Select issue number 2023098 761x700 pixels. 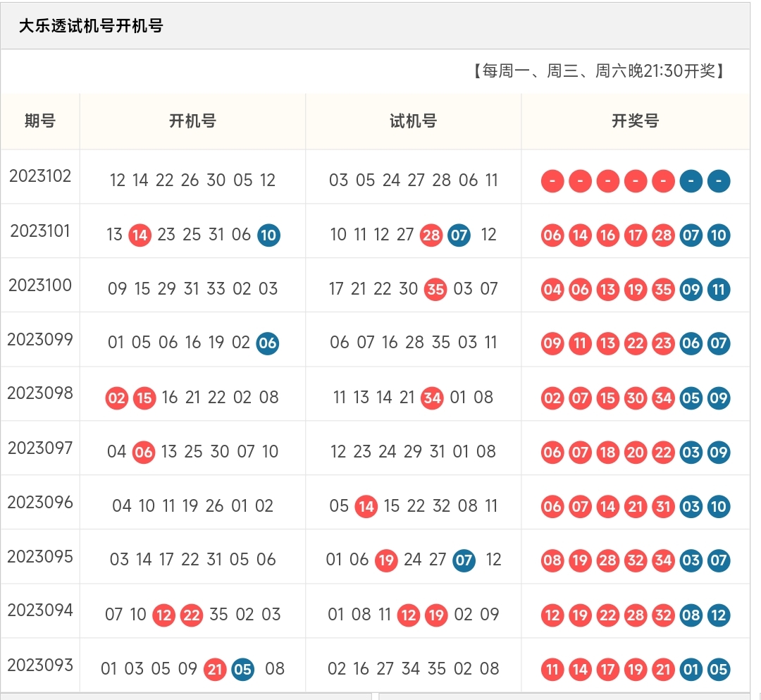tap(40, 393)
